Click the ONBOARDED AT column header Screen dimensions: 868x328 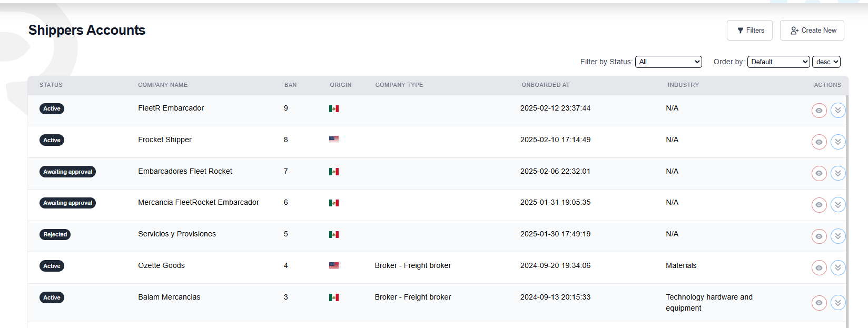(x=546, y=85)
